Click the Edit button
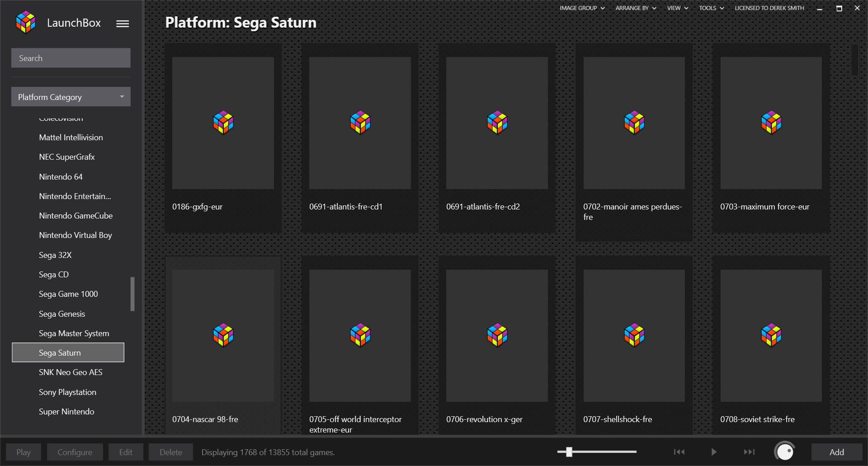 [126, 452]
